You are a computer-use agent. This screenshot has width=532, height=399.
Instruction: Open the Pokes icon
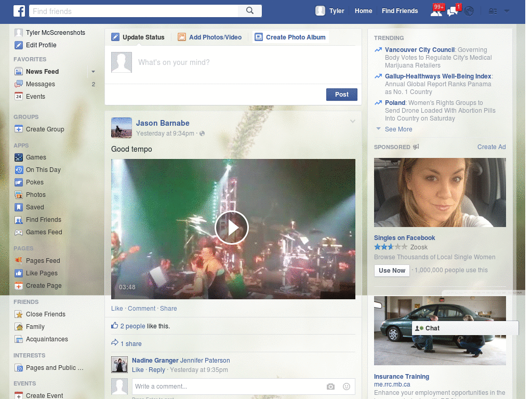point(19,182)
